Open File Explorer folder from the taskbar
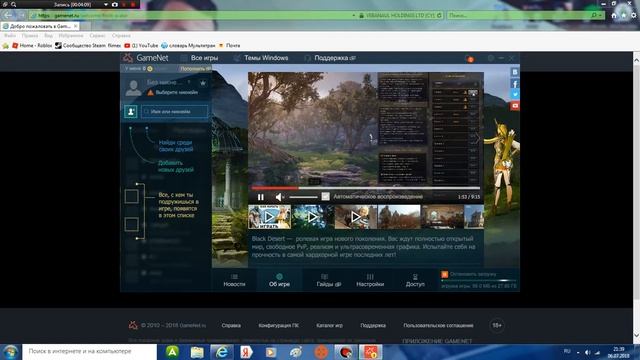This screenshot has height=360, width=640. click(197, 352)
